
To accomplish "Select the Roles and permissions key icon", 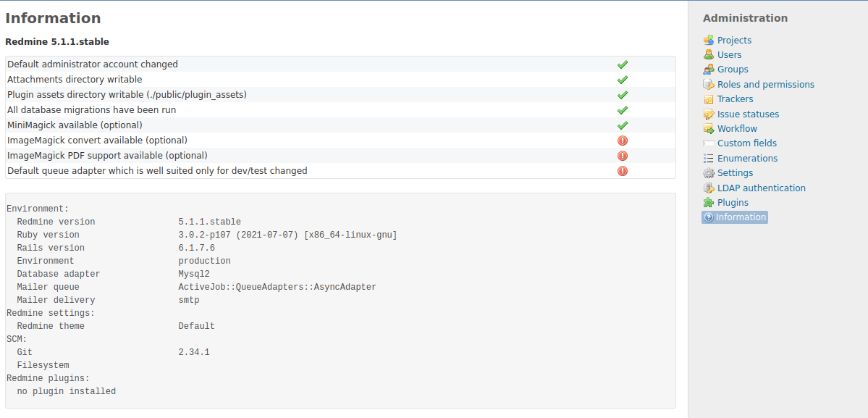I will 708,84.
